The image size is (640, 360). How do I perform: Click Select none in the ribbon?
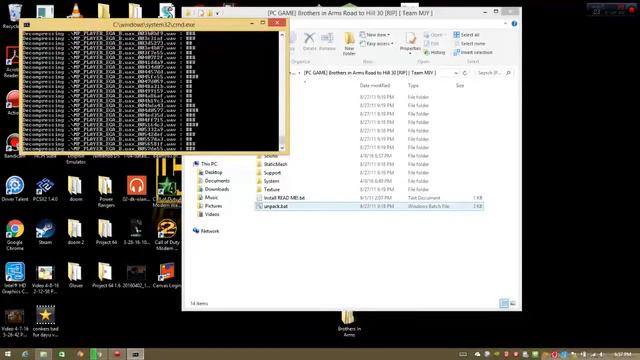pos(469,43)
